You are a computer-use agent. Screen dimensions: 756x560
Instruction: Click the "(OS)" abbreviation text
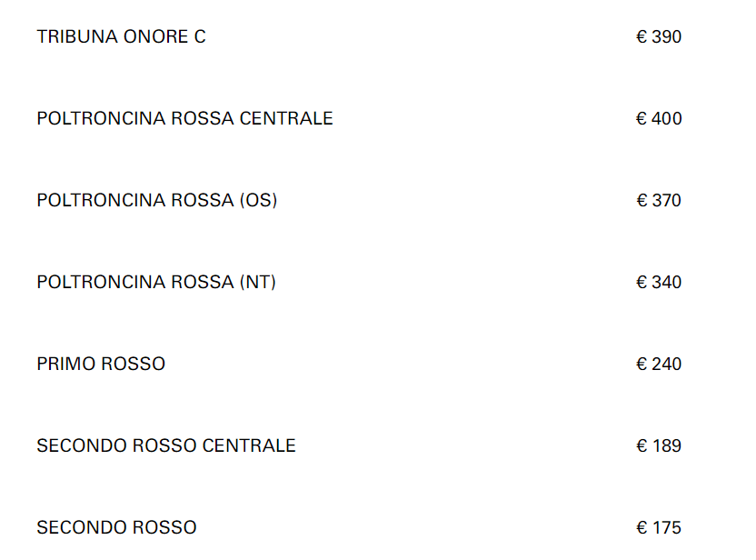point(258,201)
